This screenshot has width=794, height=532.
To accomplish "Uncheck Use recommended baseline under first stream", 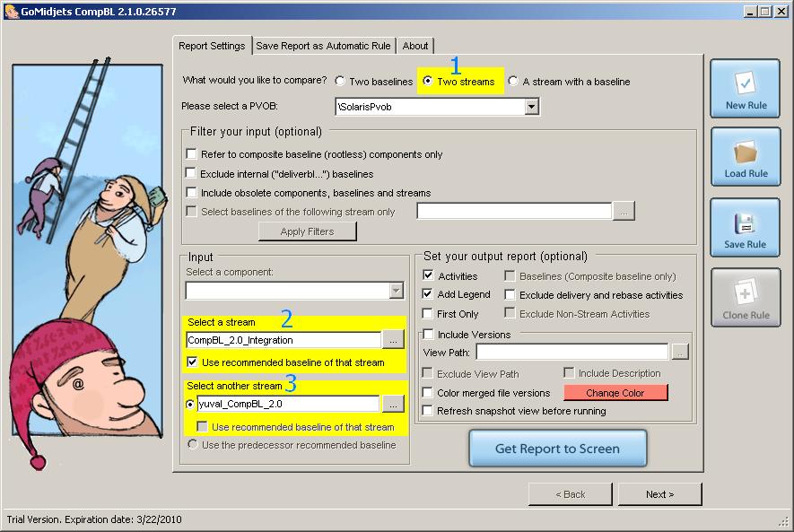I will click(x=193, y=362).
